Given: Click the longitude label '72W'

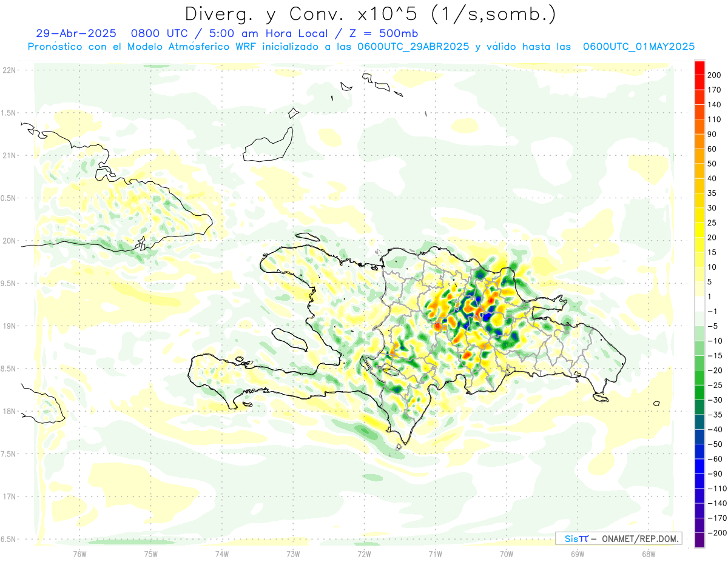Looking at the screenshot, I should [364, 554].
